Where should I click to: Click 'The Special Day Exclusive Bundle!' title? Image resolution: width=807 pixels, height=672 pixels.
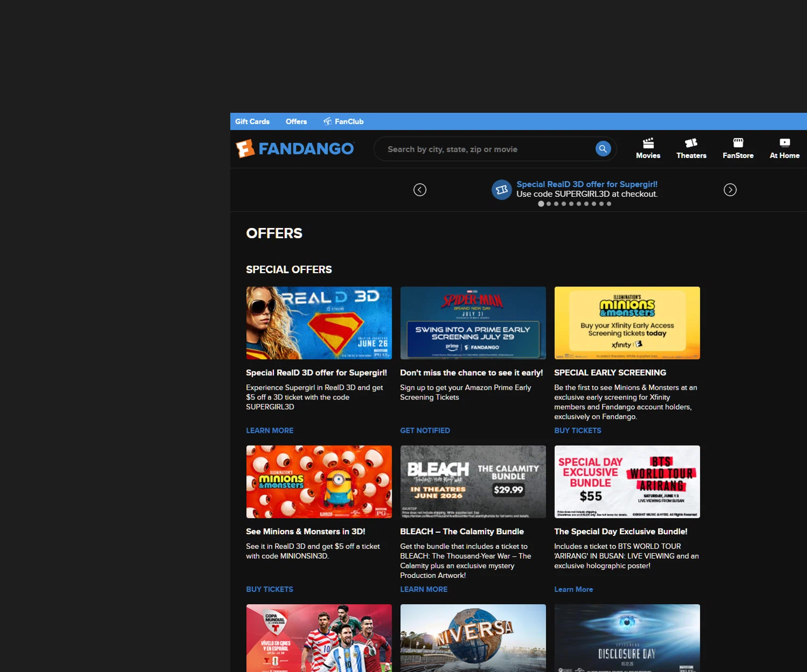pos(621,531)
